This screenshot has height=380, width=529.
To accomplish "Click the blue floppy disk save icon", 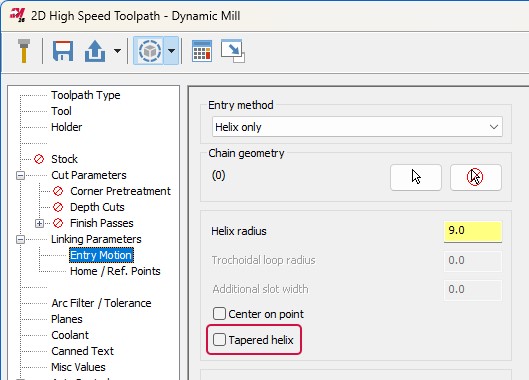I will pos(63,51).
